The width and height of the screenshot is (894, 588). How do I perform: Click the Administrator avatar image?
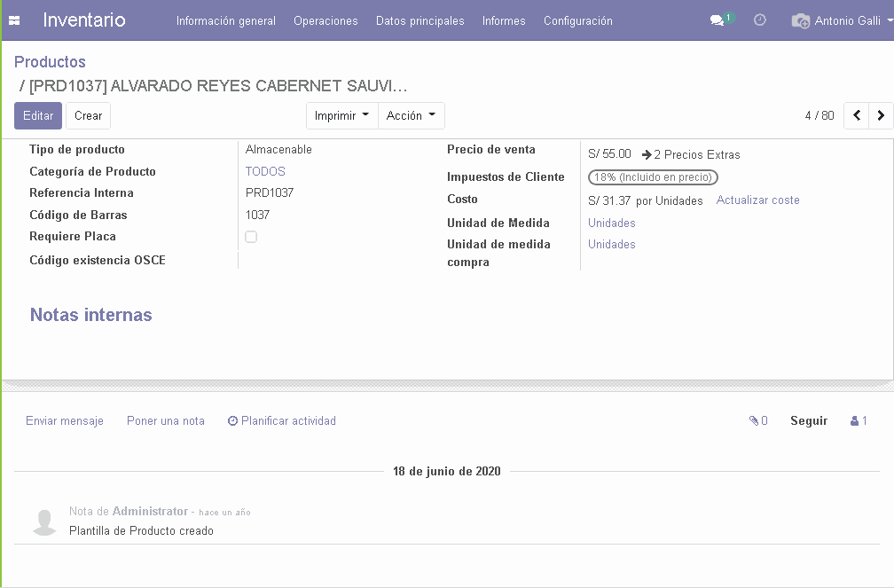[x=44, y=521]
